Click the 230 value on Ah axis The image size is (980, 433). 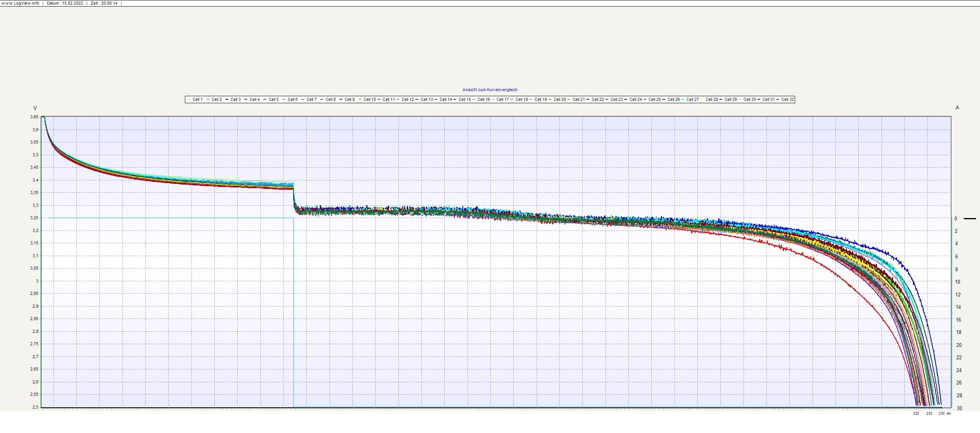tap(929, 414)
